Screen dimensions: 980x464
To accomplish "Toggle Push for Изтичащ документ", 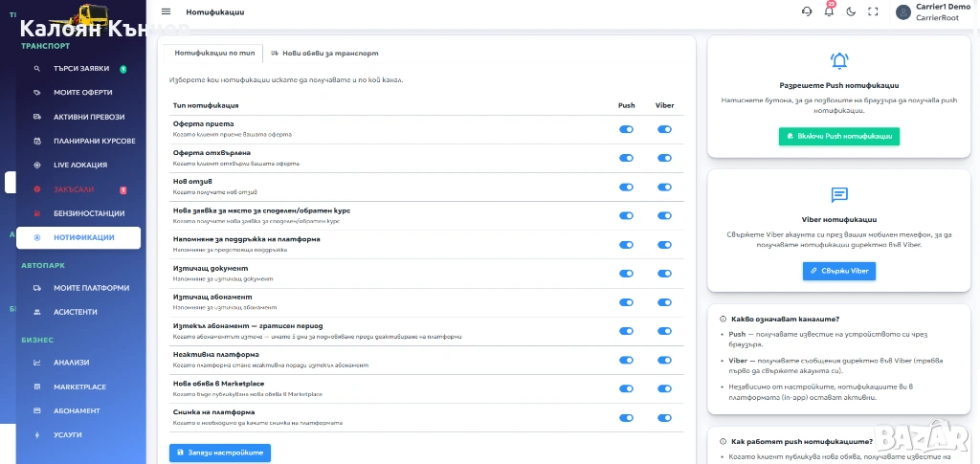I will [x=627, y=274].
